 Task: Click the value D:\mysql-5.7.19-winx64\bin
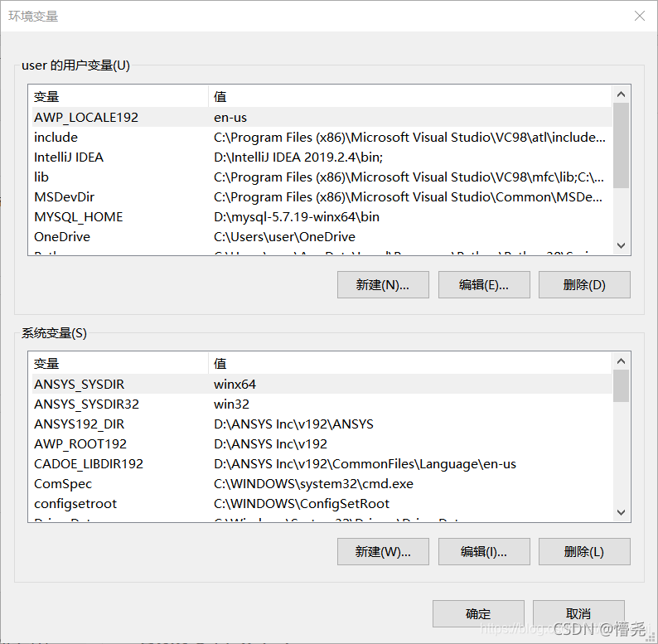pos(297,217)
